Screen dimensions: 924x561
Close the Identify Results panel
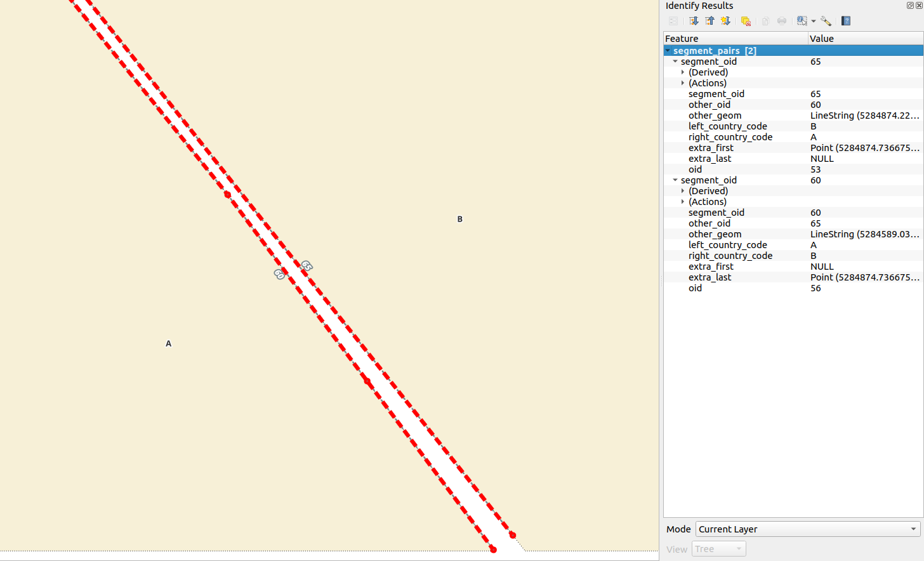tap(919, 5)
